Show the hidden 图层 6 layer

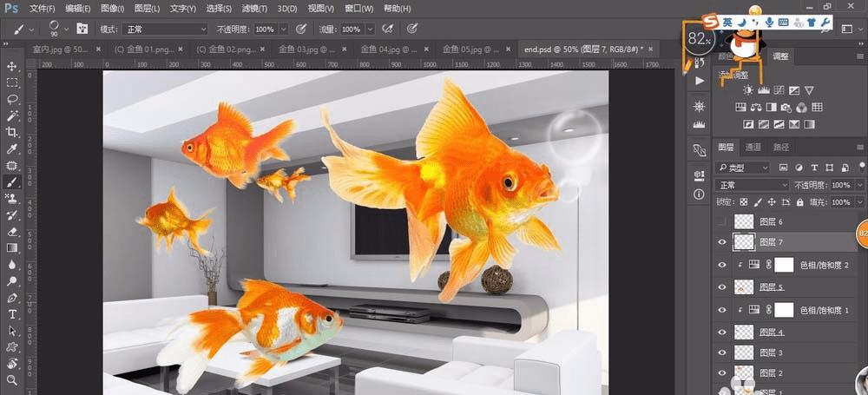click(722, 221)
